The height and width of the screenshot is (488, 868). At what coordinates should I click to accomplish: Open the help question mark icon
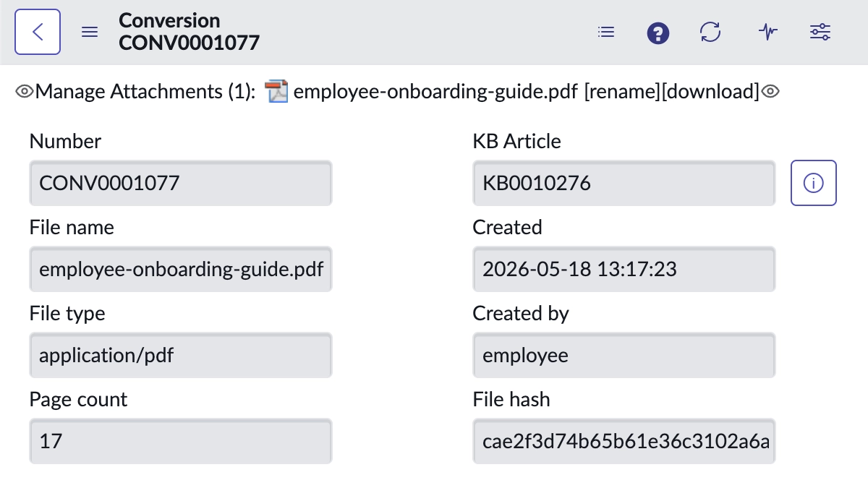click(x=658, y=33)
